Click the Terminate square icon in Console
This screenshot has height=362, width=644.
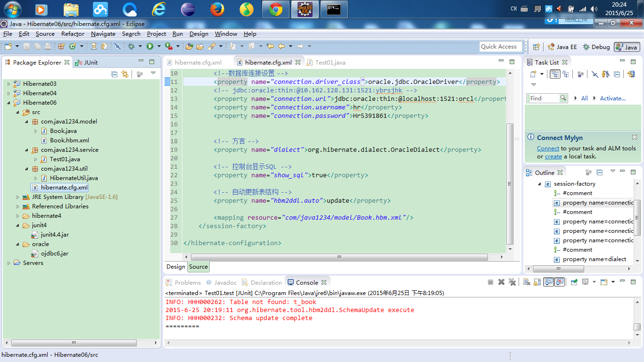point(490,282)
